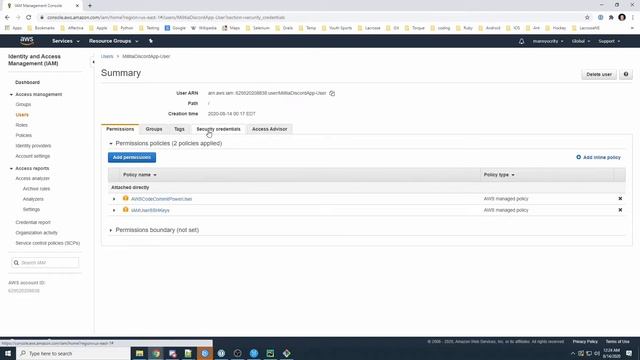Expand the IAMUserSSHKeys policy row

114,211
